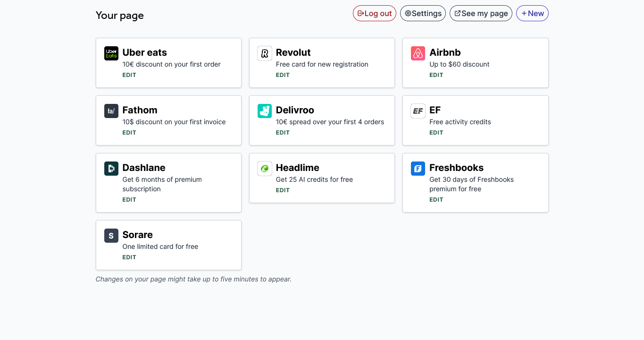The image size is (644, 340).
Task: Edit the Dashlane premium subscription entry
Action: coord(129,200)
